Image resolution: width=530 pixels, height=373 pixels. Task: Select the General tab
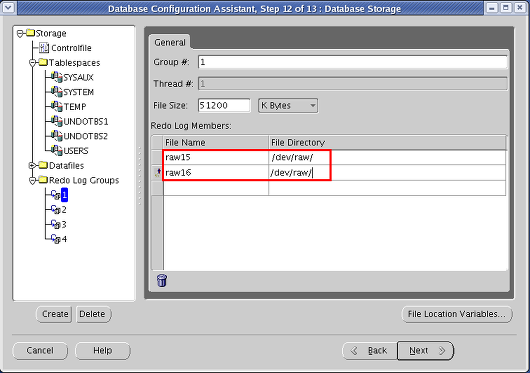(170, 43)
